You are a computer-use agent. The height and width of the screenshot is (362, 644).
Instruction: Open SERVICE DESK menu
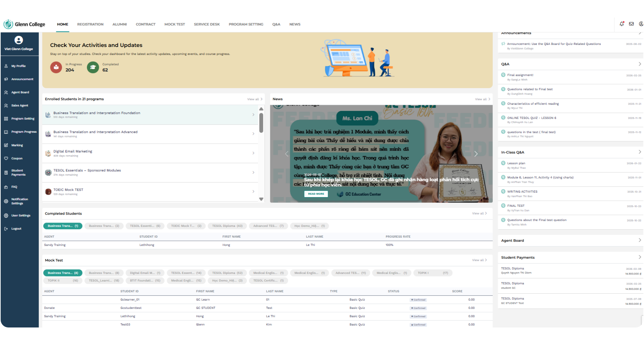pos(207,24)
